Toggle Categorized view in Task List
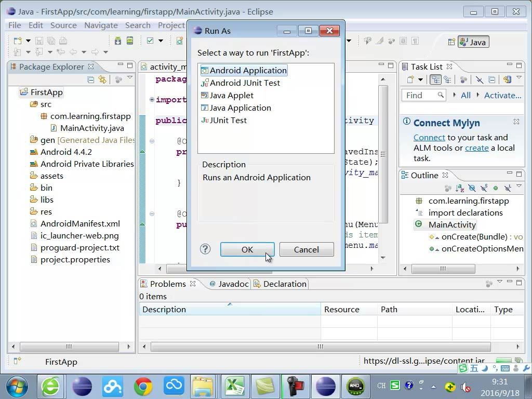532x399 pixels. [435, 79]
